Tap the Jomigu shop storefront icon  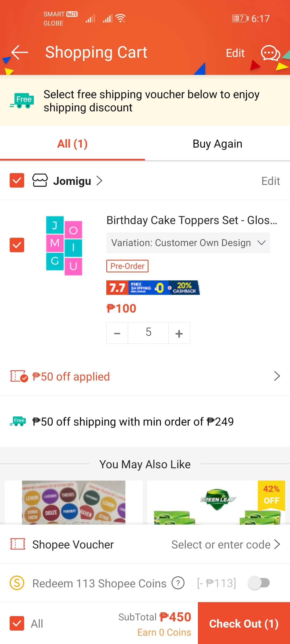pos(40,180)
